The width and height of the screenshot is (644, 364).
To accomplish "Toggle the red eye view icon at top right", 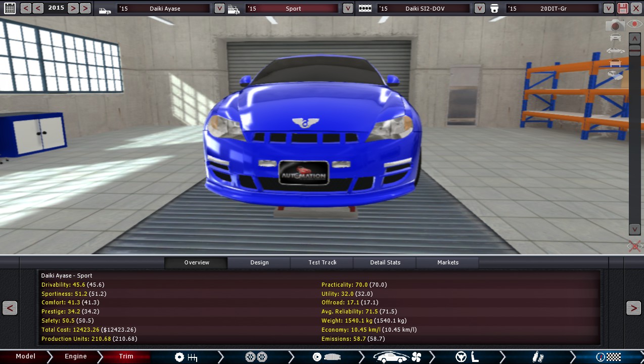I will [634, 24].
